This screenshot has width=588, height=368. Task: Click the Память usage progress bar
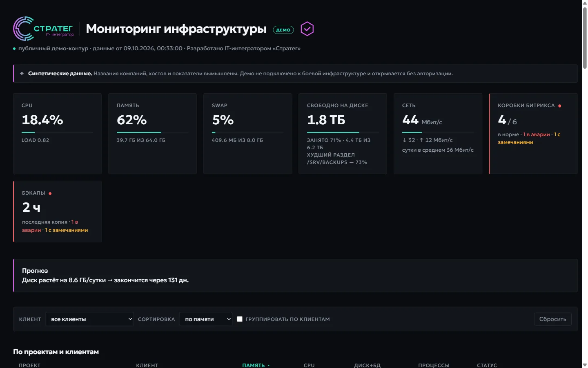pyautogui.click(x=153, y=132)
